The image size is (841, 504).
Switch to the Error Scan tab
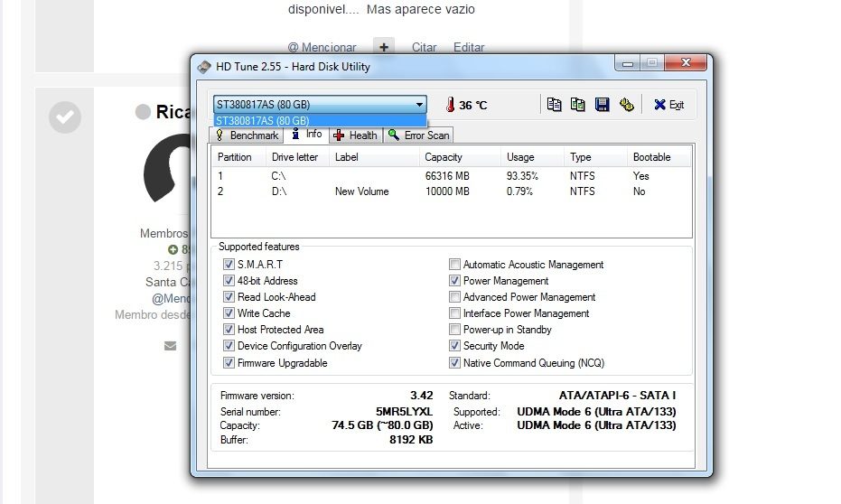[419, 135]
